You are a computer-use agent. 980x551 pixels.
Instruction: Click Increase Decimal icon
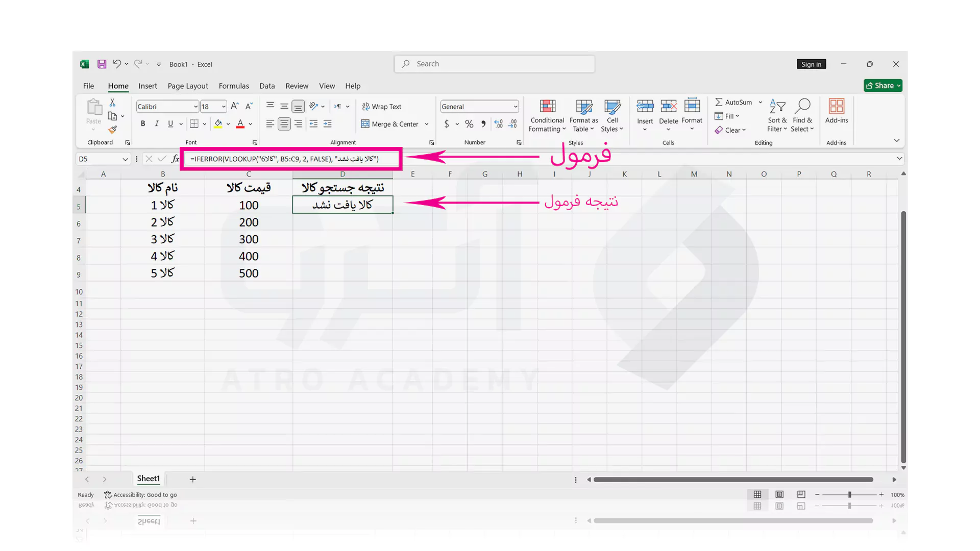point(499,124)
